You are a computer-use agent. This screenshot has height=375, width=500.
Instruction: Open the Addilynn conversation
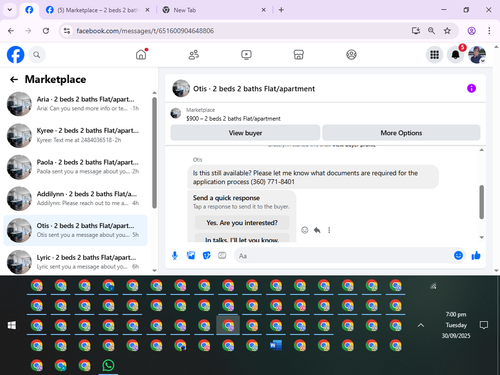[x=75, y=199]
